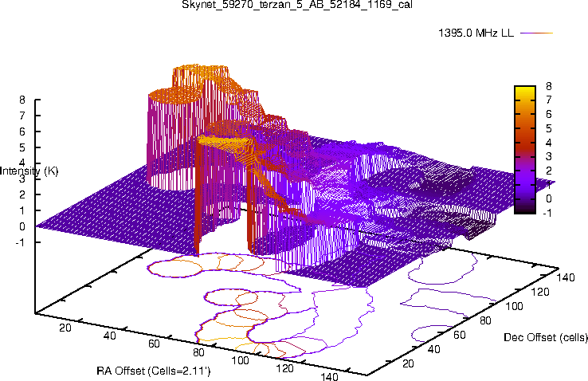Click color bar tick label -1
The width and height of the screenshot is (588, 381).
(547, 213)
